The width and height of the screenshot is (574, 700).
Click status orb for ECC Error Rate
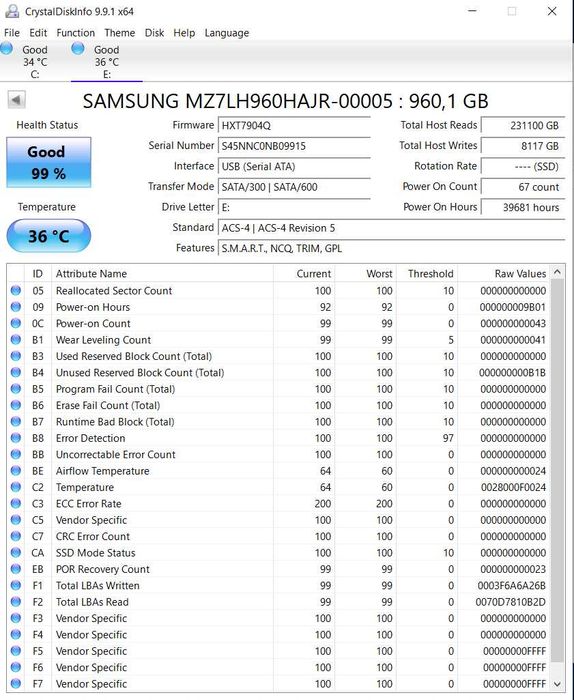(16, 504)
